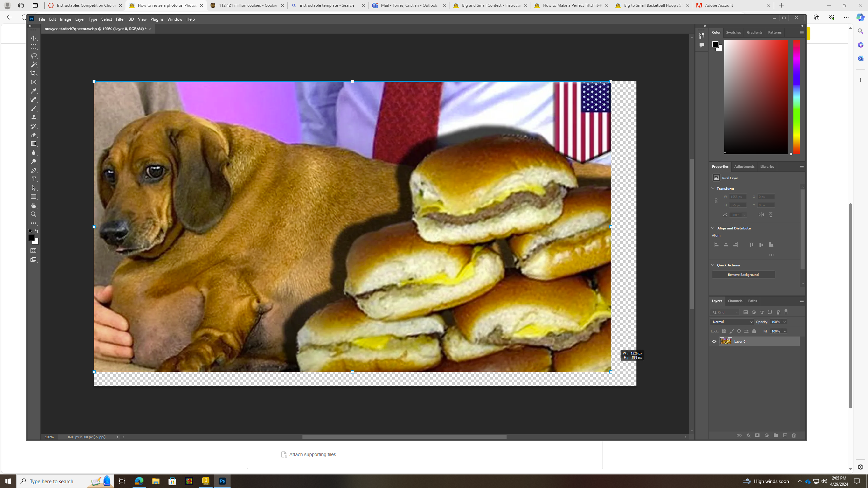Select the Brush tool
868x488 pixels.
pos(34,108)
